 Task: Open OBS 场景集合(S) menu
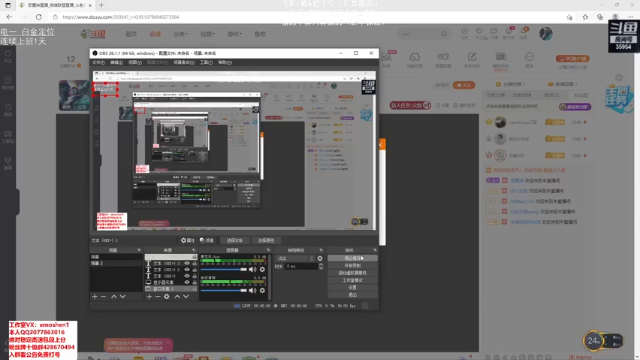(184, 62)
